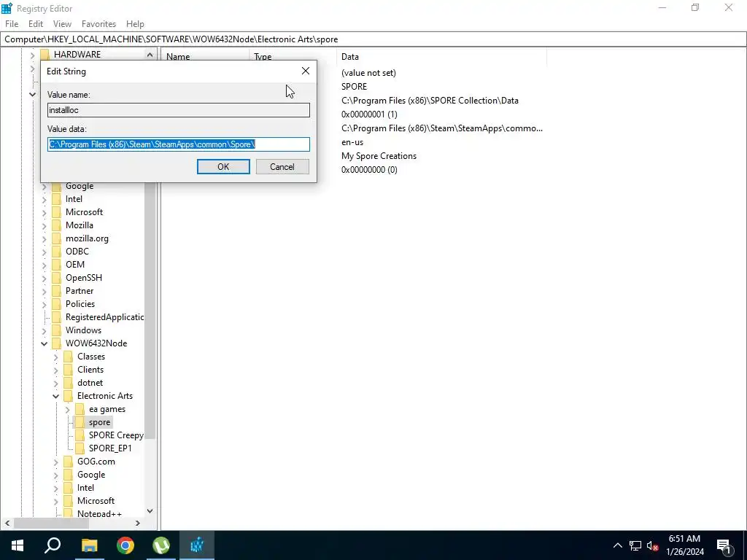Click tree horizontal scroll right arrow

(x=138, y=524)
